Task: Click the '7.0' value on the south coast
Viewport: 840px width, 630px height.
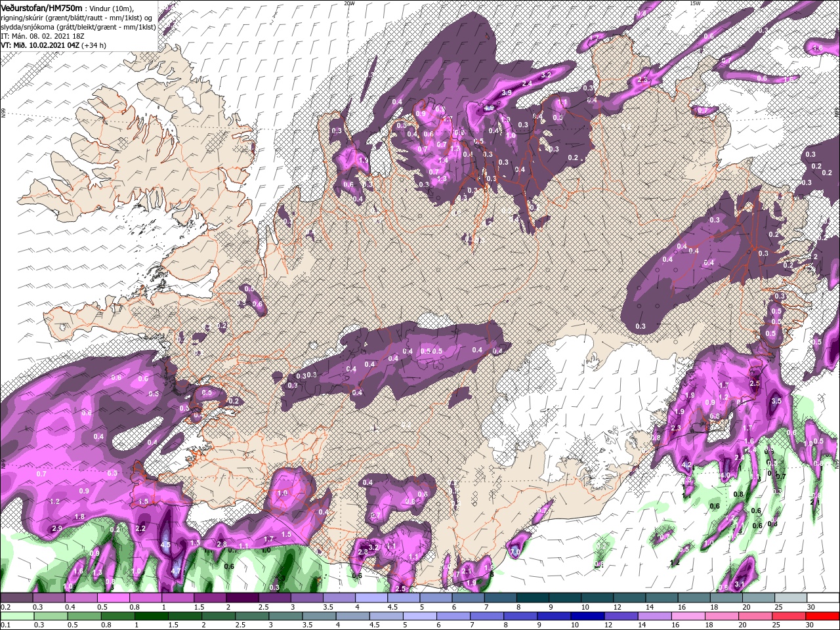Action: click(515, 553)
